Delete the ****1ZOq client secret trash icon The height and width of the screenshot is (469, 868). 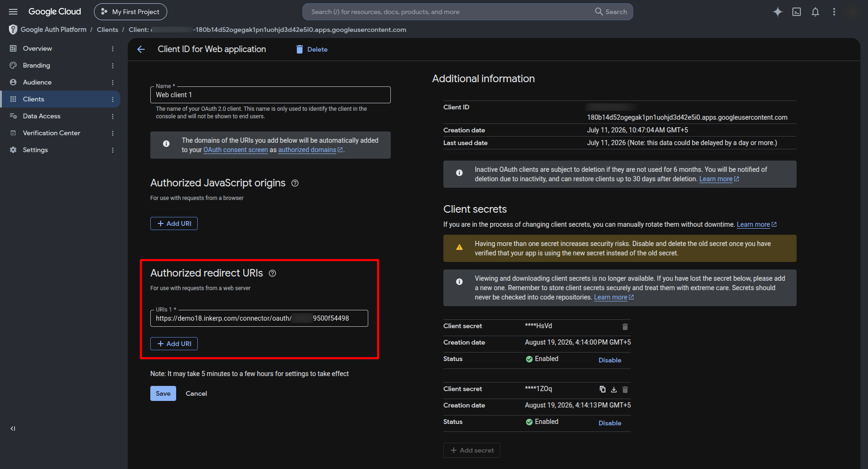(x=625, y=389)
